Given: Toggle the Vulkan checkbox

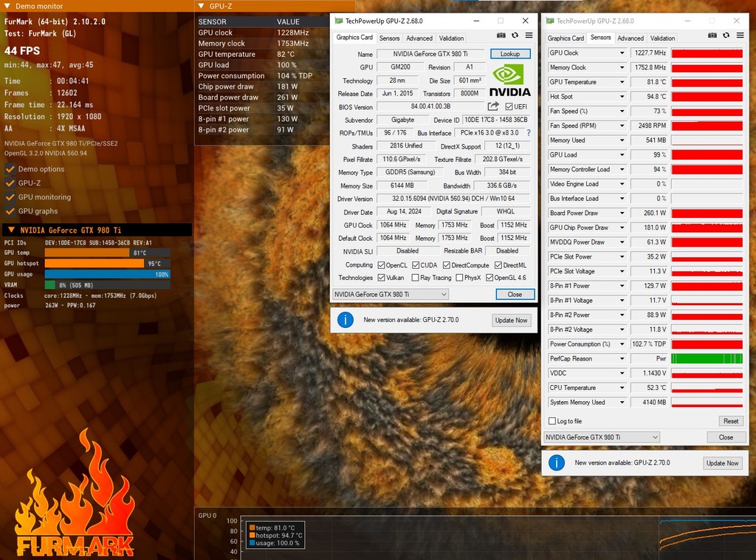Looking at the screenshot, I should tap(382, 278).
